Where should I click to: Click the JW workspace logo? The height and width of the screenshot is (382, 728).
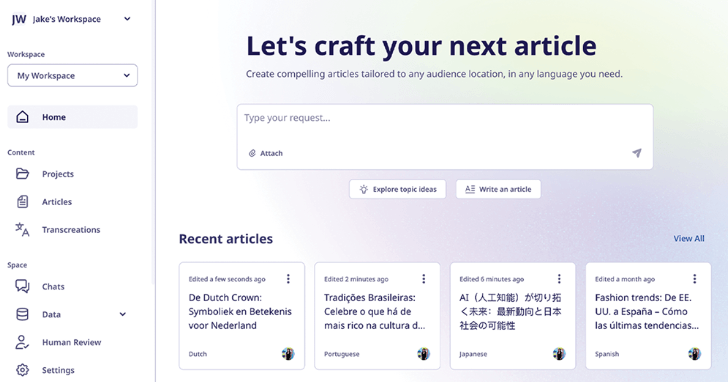coord(19,19)
